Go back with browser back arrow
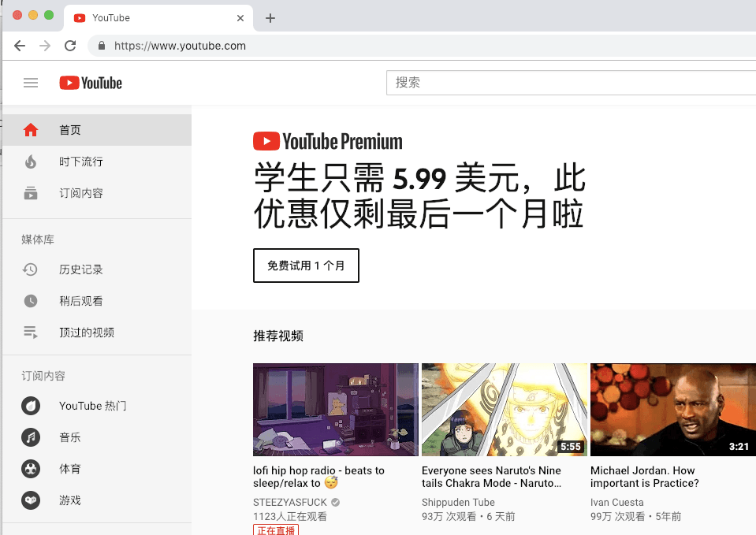This screenshot has height=535, width=756. pos(20,46)
